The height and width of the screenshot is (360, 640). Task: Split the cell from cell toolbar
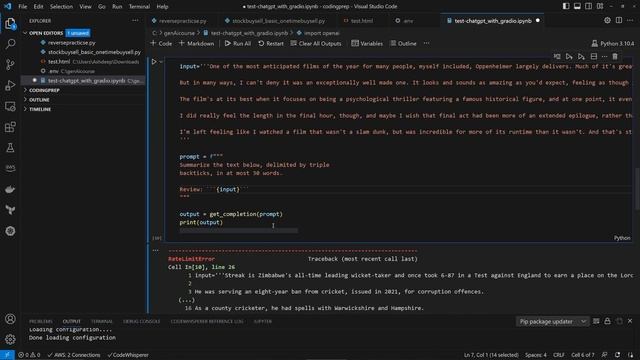tap(594, 56)
